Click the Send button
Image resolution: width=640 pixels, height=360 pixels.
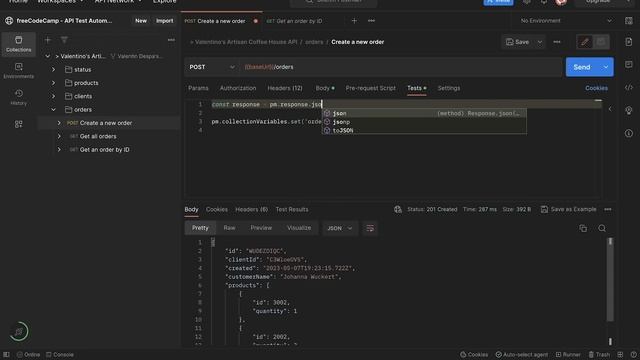[582, 67]
